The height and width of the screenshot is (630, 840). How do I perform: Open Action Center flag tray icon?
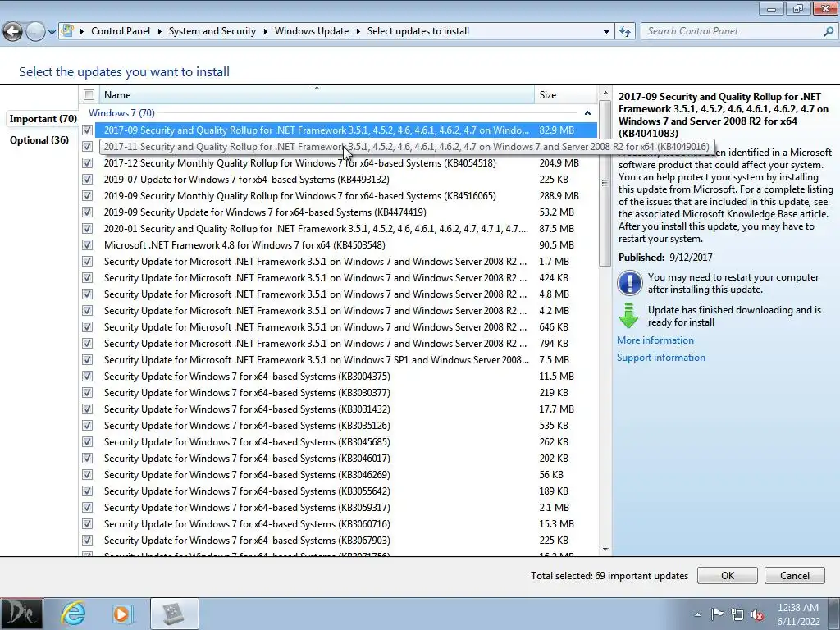(717, 614)
